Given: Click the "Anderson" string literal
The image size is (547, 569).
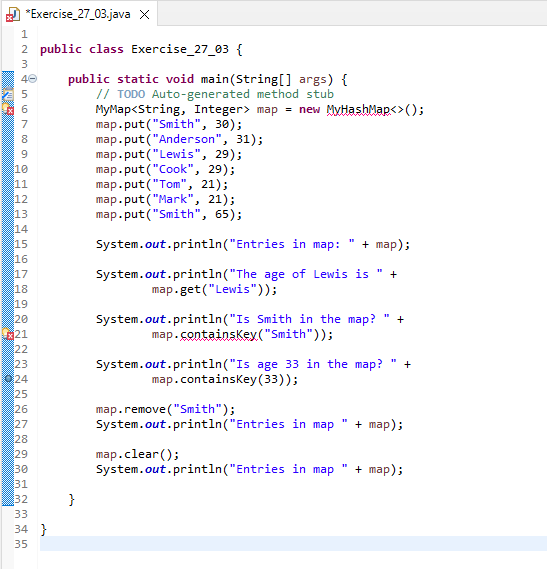Looking at the screenshot, I should (x=187, y=139).
